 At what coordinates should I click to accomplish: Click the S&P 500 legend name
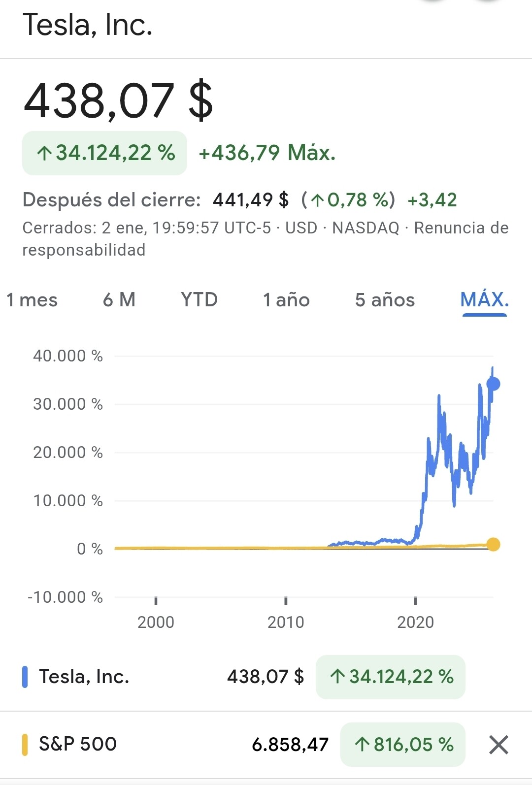click(x=78, y=744)
